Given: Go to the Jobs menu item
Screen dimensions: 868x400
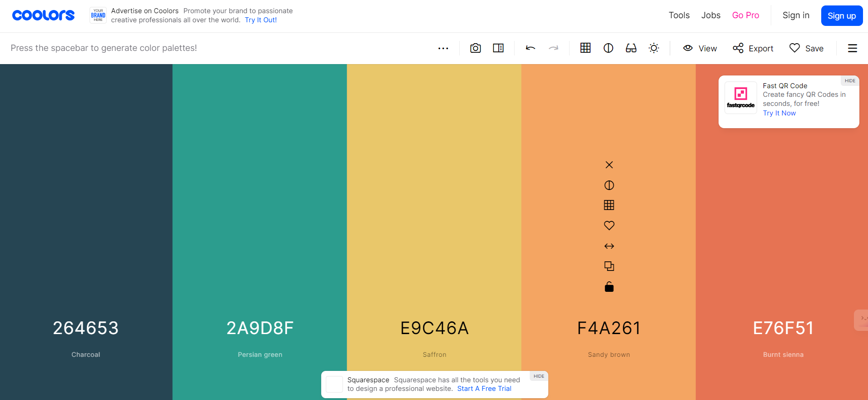Looking at the screenshot, I should (710, 15).
